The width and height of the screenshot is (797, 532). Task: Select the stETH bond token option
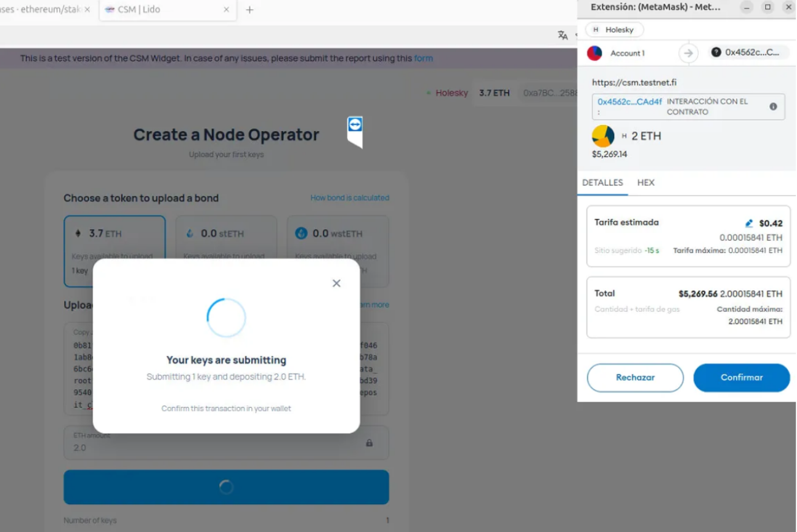(226, 234)
